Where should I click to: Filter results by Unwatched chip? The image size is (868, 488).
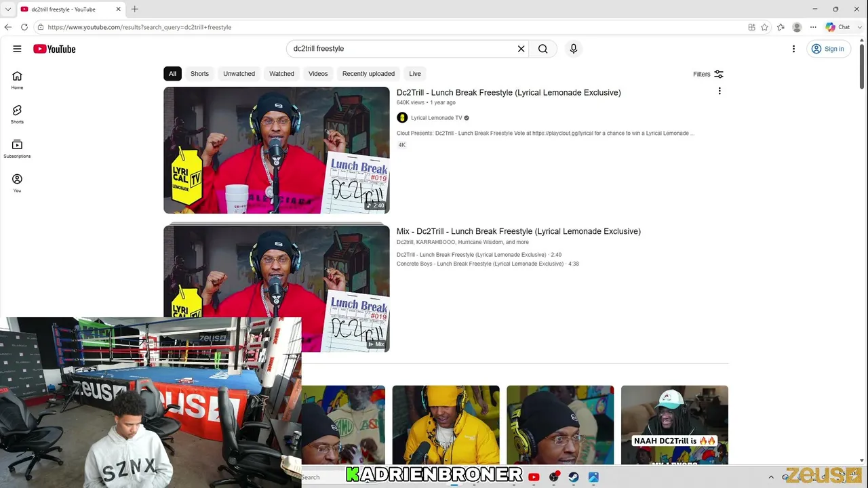pos(239,74)
